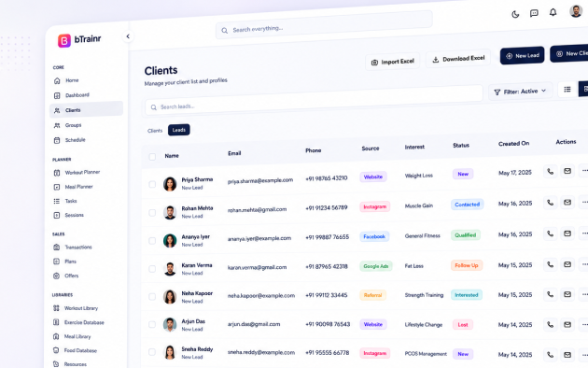Click the Meal Planner icon
588x368 pixels.
57,187
